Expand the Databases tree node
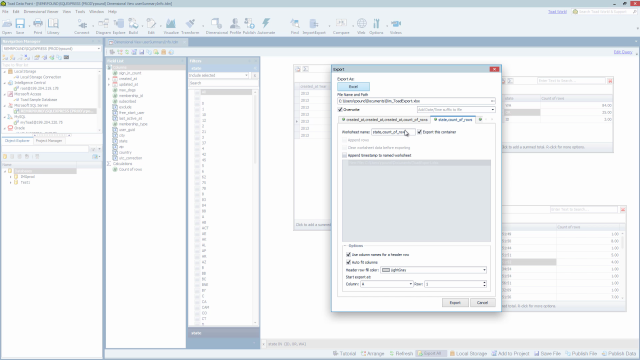The height and width of the screenshot is (360, 640). [x=4, y=171]
